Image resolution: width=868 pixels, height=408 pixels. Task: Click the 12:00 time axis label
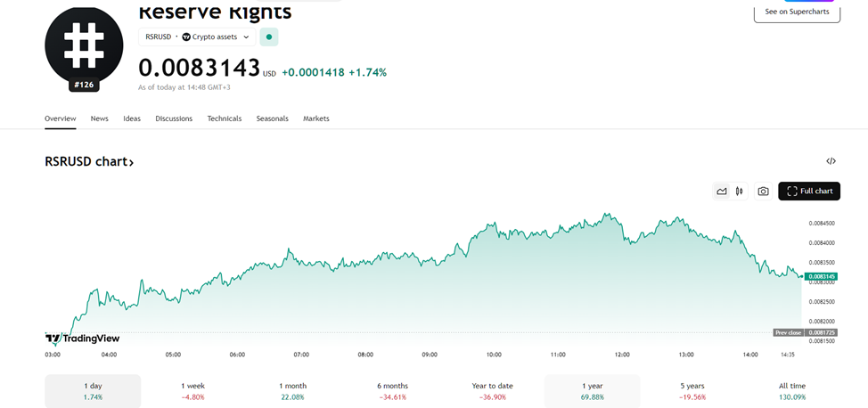coord(622,355)
